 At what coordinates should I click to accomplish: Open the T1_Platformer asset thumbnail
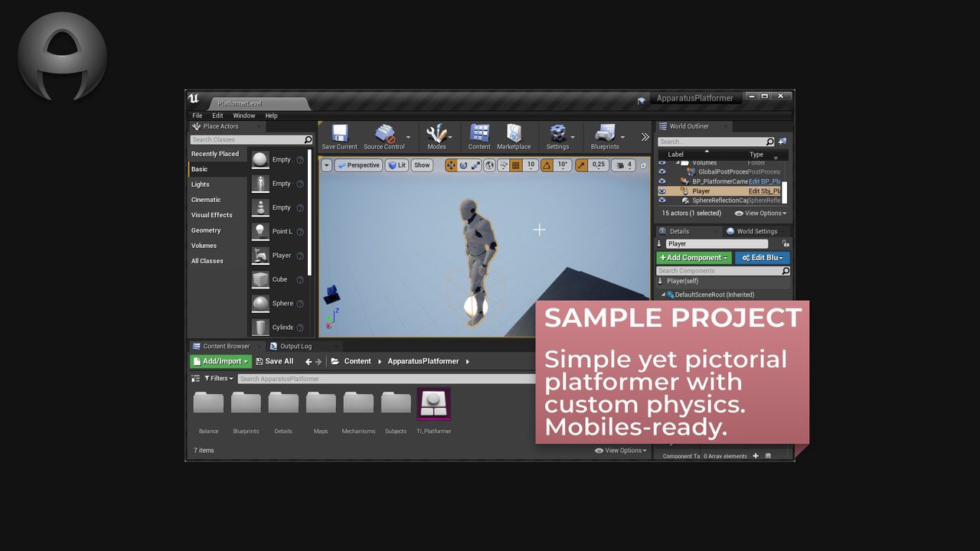(x=433, y=403)
